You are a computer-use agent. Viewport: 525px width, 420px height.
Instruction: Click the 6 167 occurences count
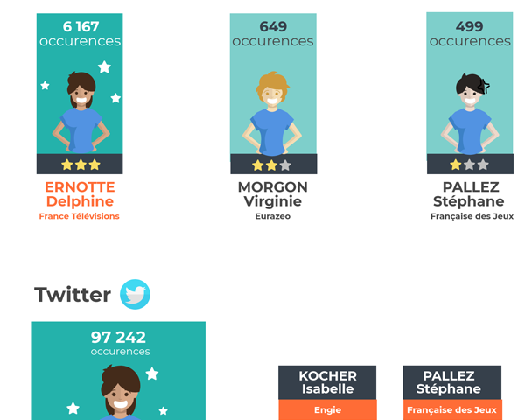pyautogui.click(x=80, y=33)
